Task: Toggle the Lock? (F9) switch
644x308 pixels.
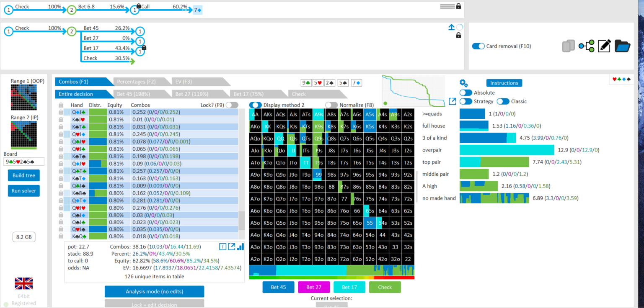Action: pyautogui.click(x=232, y=105)
